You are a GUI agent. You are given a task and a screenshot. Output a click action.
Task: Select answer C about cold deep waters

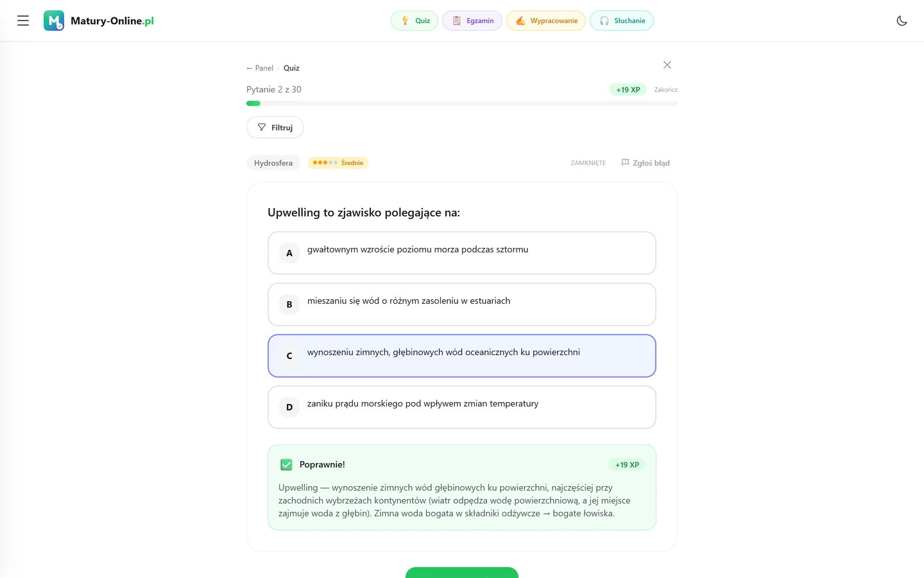(462, 356)
